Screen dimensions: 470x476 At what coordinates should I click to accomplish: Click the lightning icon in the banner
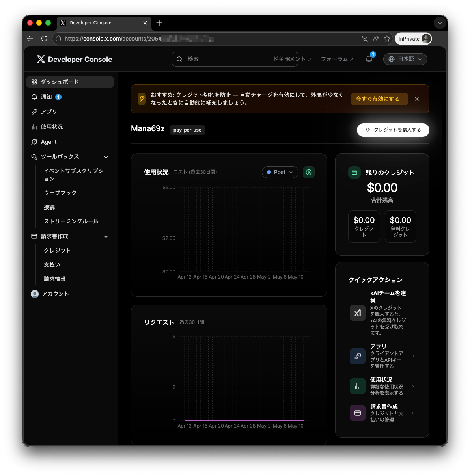pyautogui.click(x=142, y=99)
